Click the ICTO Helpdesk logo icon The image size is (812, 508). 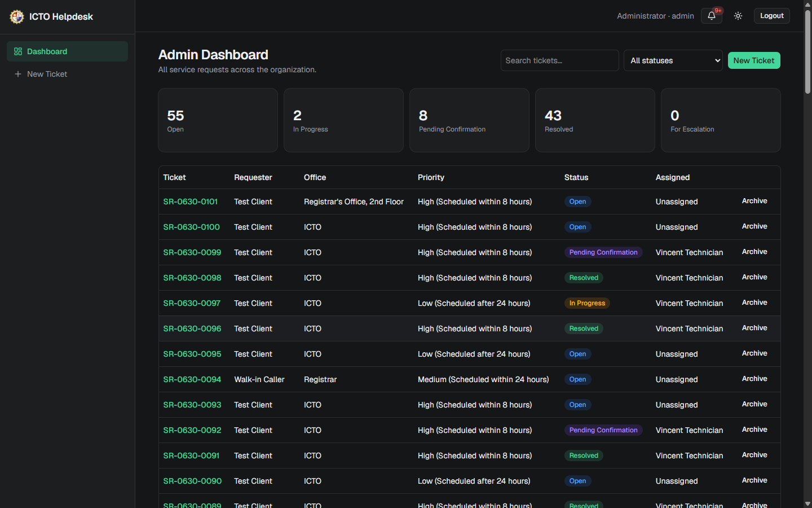(x=17, y=16)
